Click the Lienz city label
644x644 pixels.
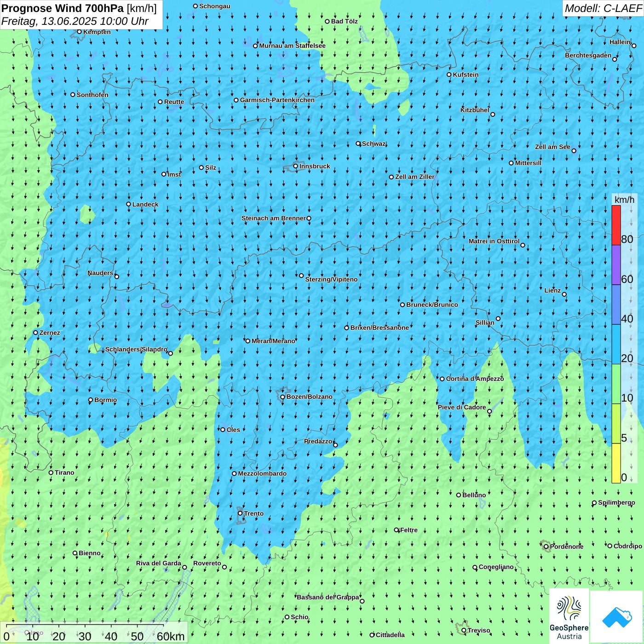[x=552, y=290]
